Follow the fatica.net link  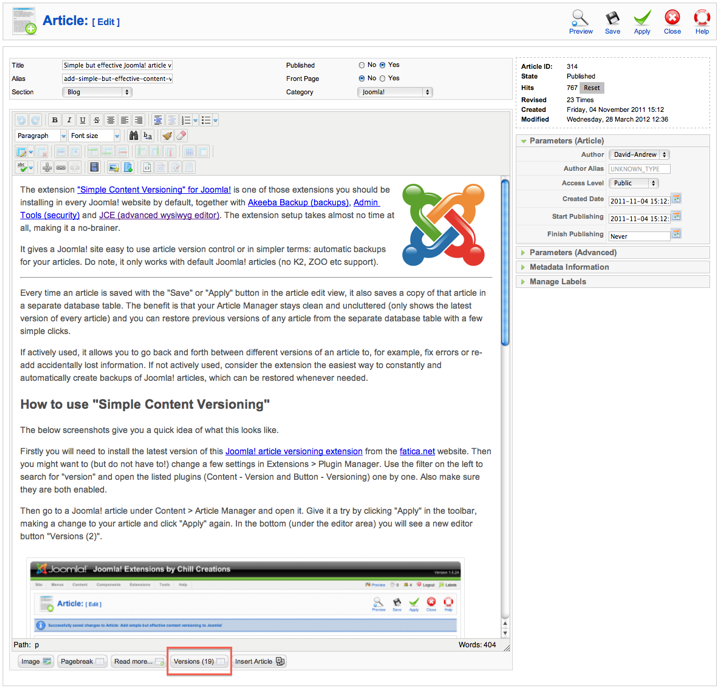click(x=417, y=451)
